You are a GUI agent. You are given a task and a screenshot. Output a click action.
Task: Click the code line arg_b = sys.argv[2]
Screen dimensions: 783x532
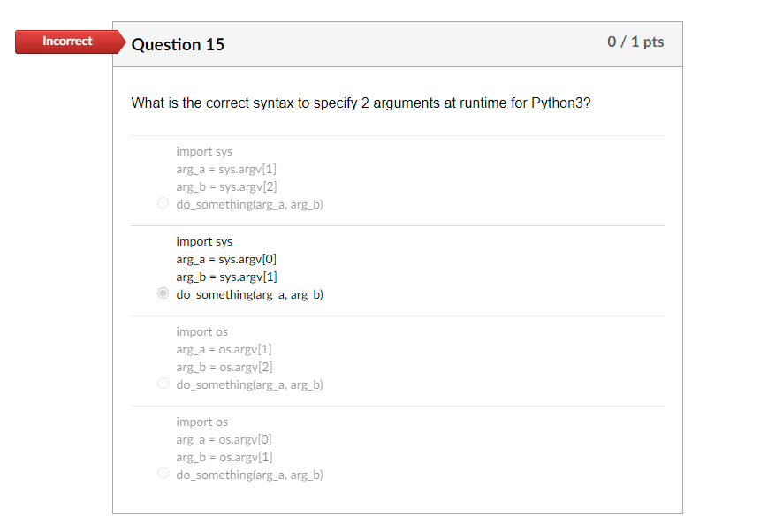click(224, 186)
